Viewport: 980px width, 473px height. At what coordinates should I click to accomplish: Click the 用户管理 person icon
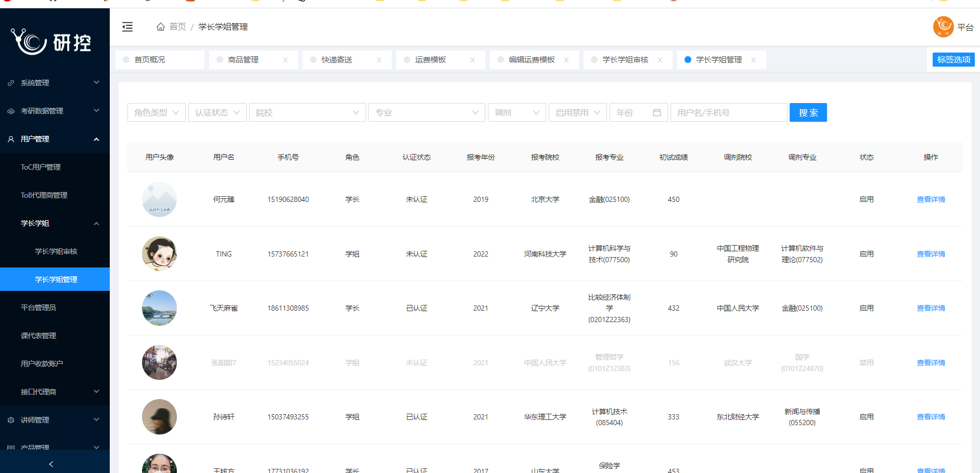tap(11, 139)
